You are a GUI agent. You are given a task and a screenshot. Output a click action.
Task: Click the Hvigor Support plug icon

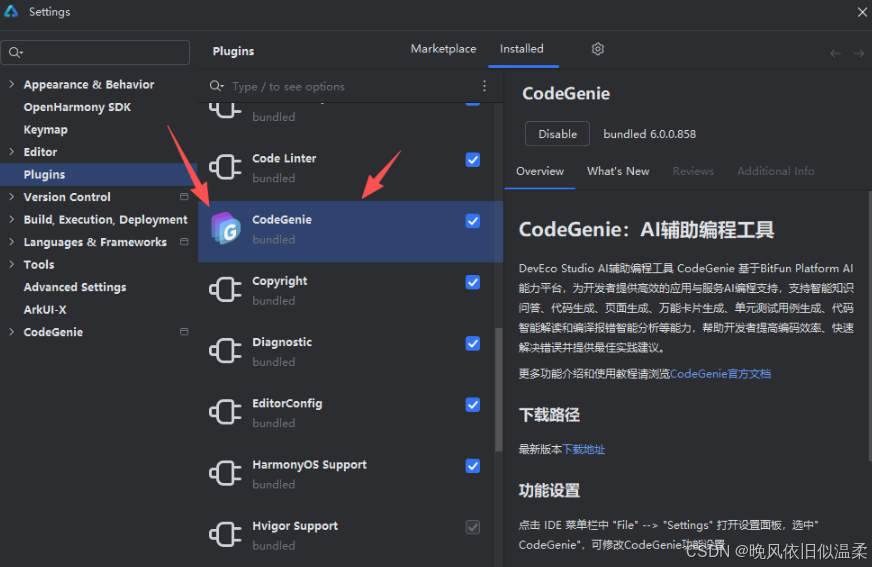(x=225, y=534)
